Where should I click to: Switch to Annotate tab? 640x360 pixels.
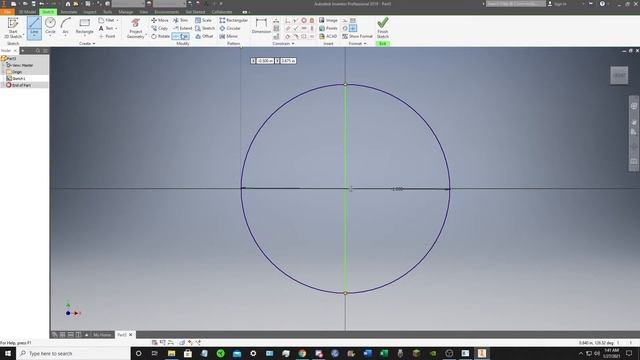tap(69, 12)
